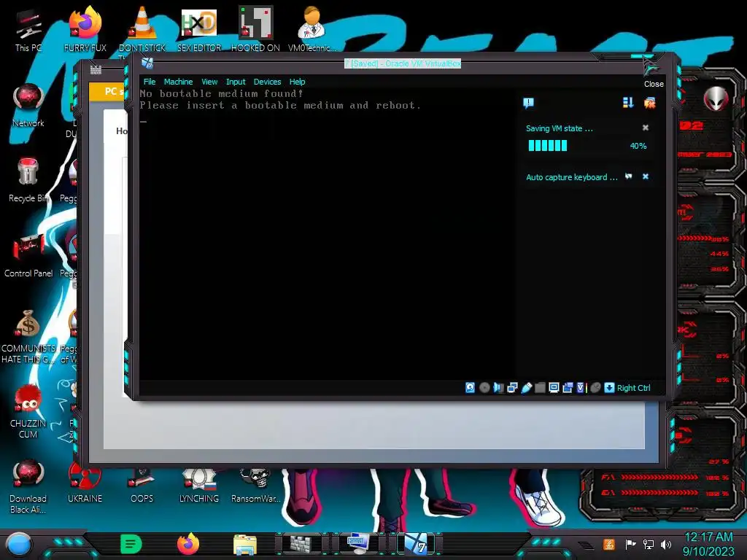Screen dimensions: 747x560
Task: Click the VirtualBox window title bar icon
Action: (x=147, y=63)
